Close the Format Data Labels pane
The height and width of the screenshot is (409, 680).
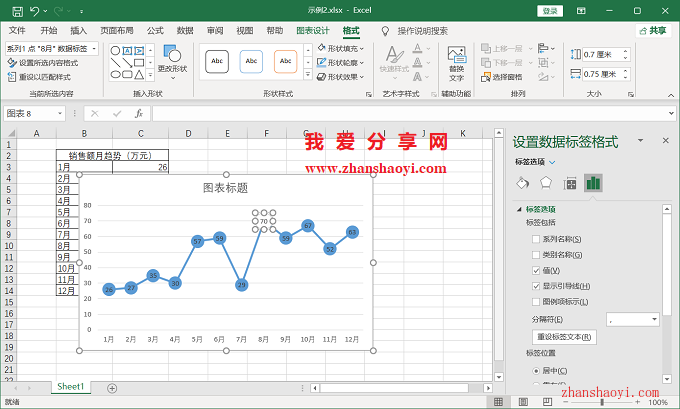tap(666, 141)
